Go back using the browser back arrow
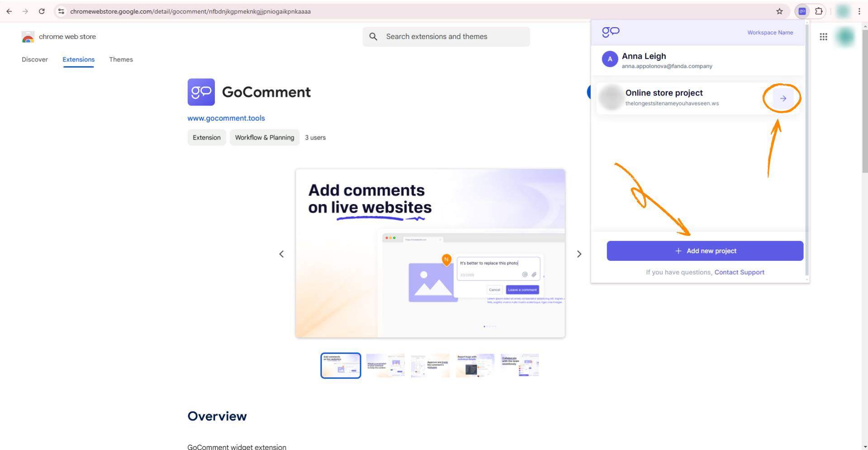 coord(9,11)
